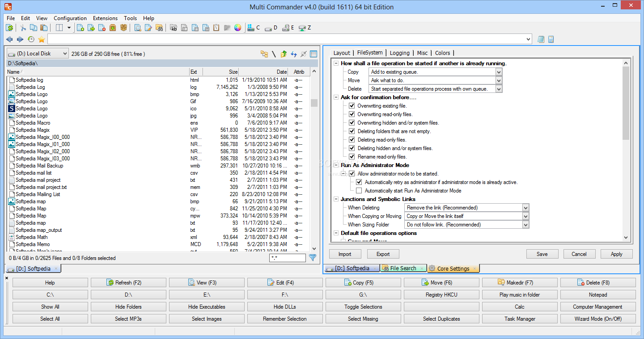Click the blue swap arrows refresh panel icon
This screenshot has height=339, width=644.
(x=294, y=54)
